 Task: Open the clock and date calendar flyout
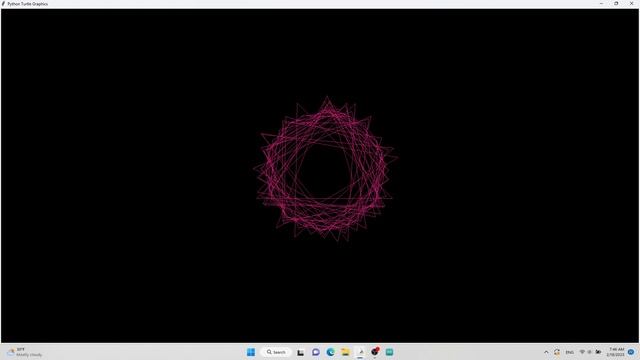616,352
